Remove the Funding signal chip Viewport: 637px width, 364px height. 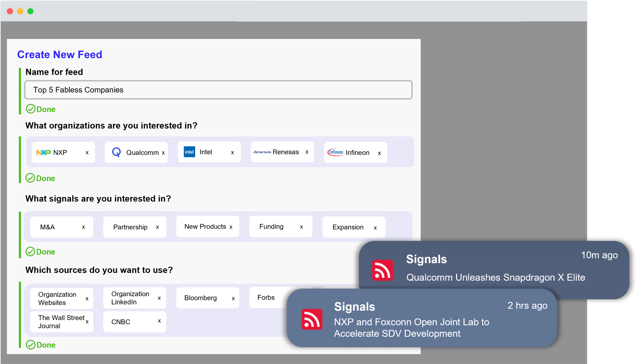(x=301, y=227)
